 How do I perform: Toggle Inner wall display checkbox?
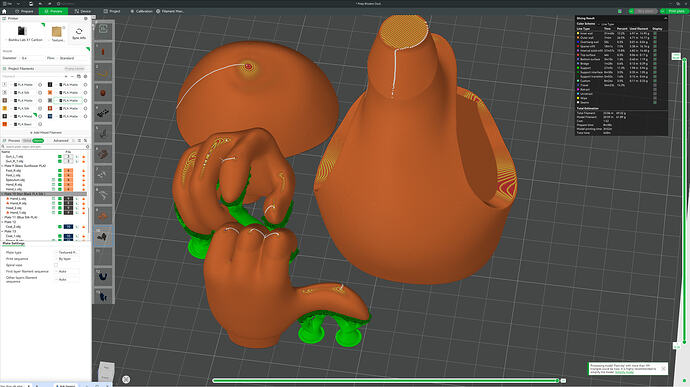[655, 33]
